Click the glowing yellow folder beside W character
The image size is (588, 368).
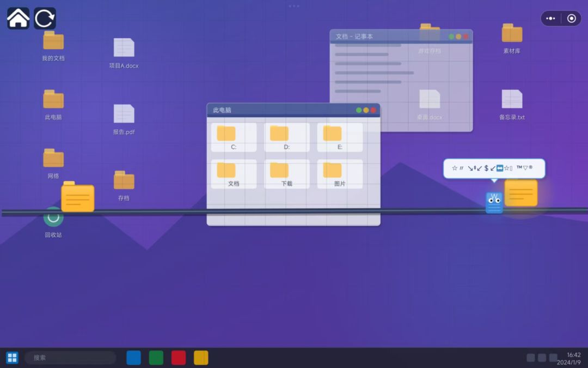[521, 192]
